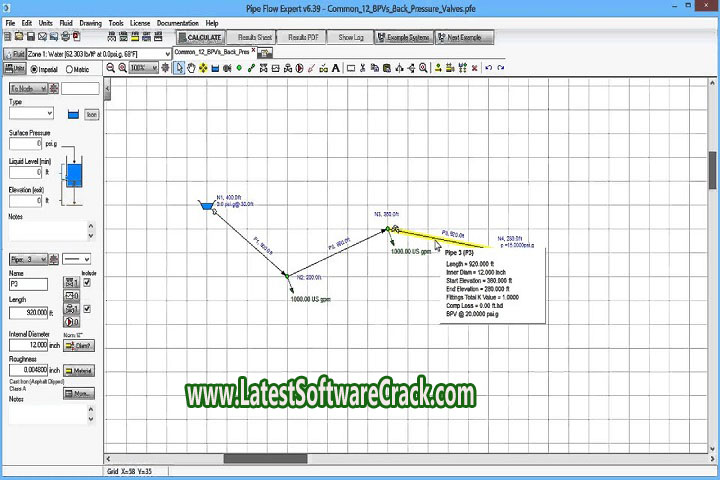This screenshot has width=720, height=480.
Task: Click the pipe Length input field
Action: click(x=28, y=313)
